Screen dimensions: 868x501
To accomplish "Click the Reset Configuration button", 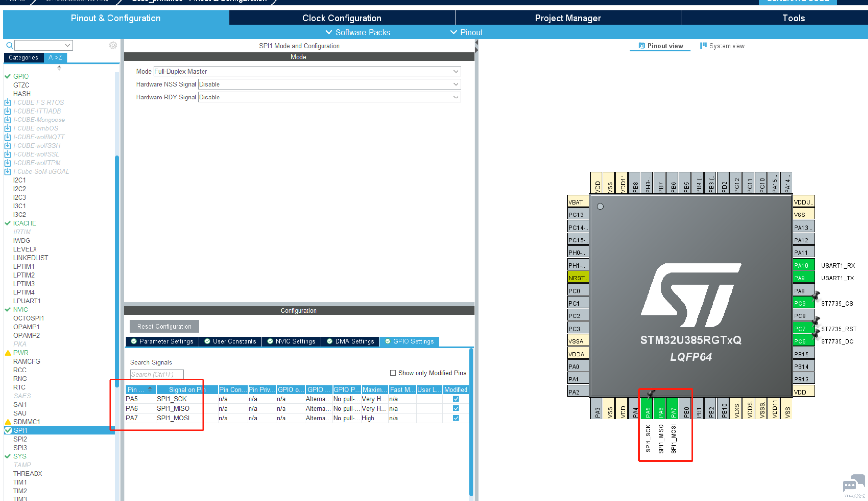I will [164, 326].
